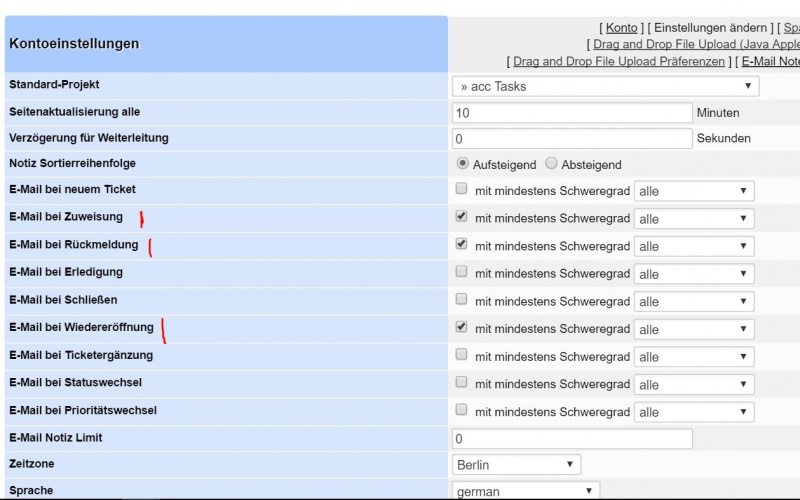Screen dimensions: 800x500
Task: Enable E-Mail bei neuem Ticket checkbox
Action: coord(461,189)
